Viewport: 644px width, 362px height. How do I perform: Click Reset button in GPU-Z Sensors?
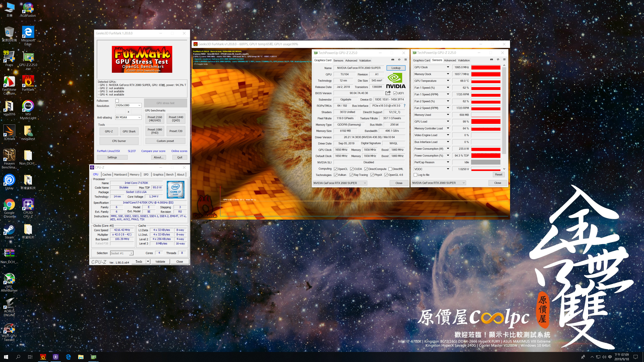click(498, 175)
